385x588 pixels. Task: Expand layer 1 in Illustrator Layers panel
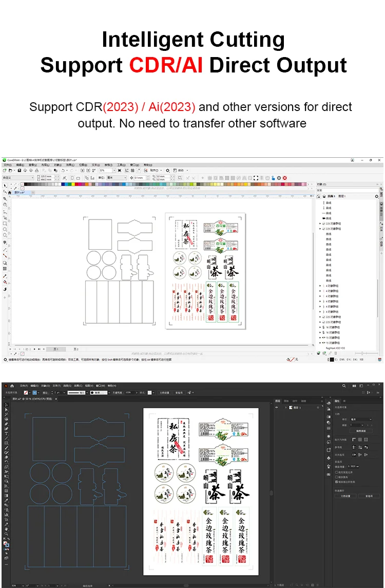coord(286,407)
